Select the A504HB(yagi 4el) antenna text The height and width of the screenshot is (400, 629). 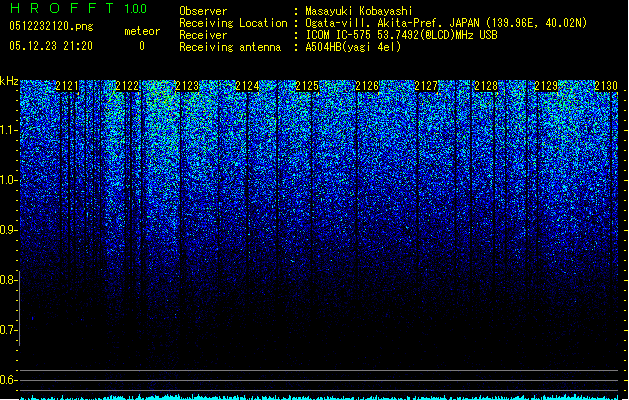click(x=353, y=47)
